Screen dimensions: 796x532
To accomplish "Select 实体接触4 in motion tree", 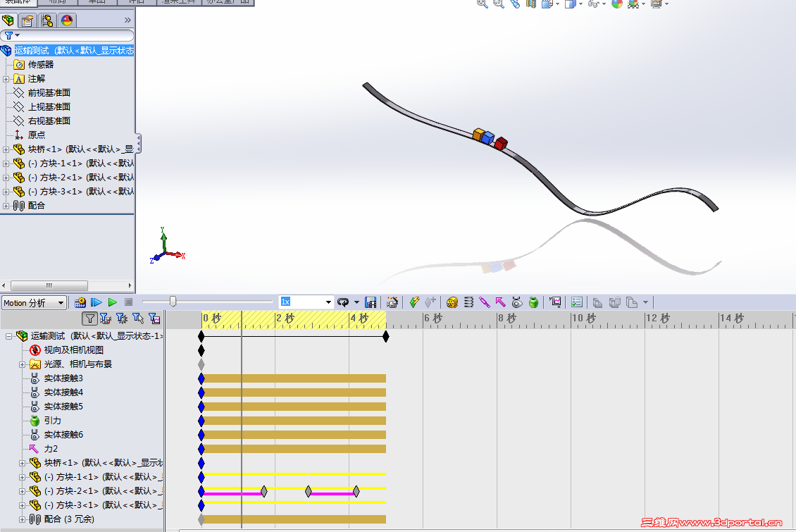I will 63,392.
